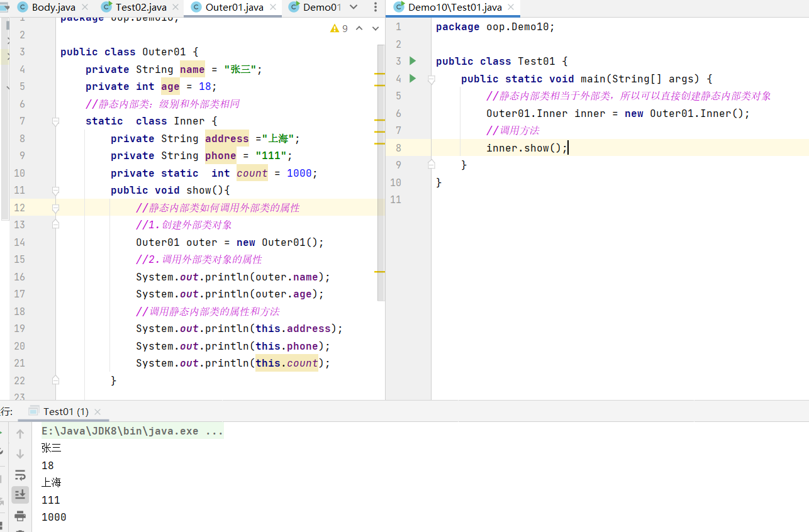Click the 'name' field on line 4
The height and width of the screenshot is (532, 809).
coord(192,69)
